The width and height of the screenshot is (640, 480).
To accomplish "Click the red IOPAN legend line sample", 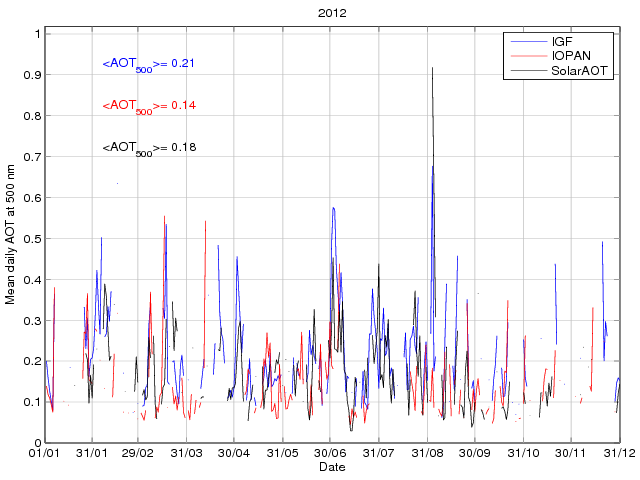I will click(529, 56).
